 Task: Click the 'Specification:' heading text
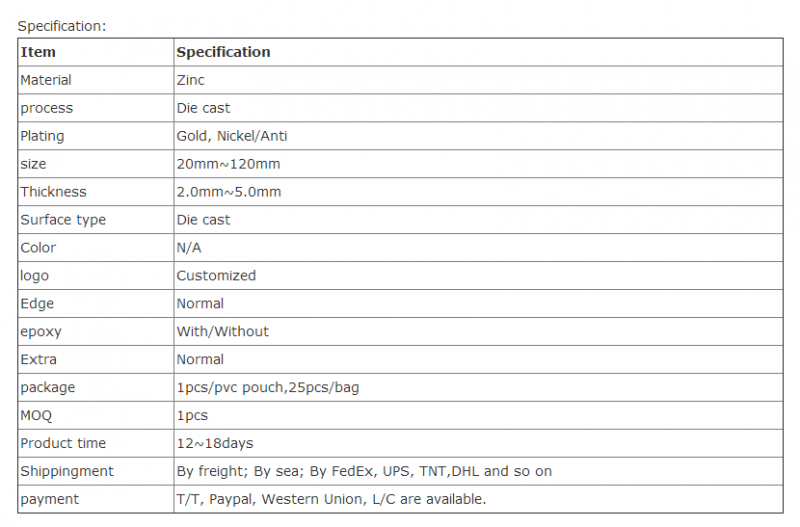(62, 26)
